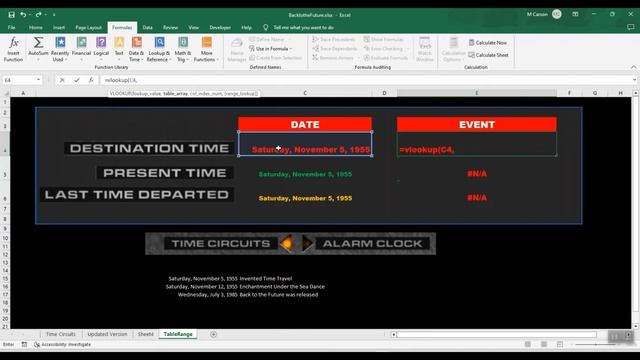Open the Help tab

(246, 27)
